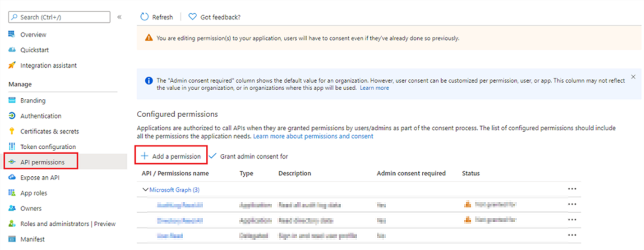This screenshot has width=644, height=250.
Task: Open Learn more about permissions and consent
Action: click(x=313, y=136)
